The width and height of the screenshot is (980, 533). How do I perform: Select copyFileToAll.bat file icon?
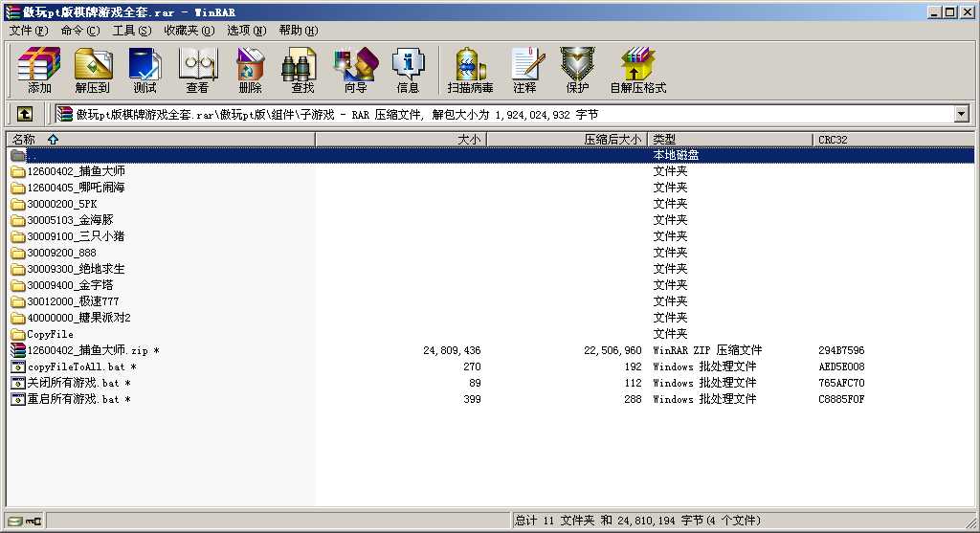click(17, 366)
